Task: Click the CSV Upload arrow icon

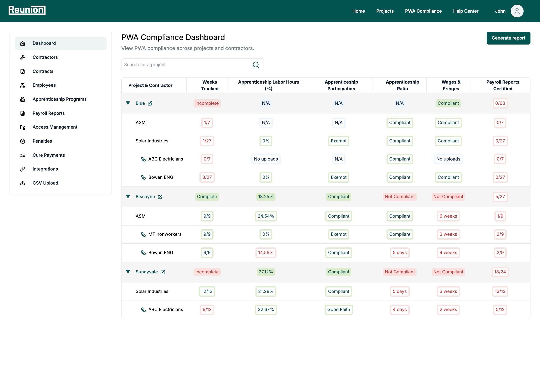Action: point(23,183)
